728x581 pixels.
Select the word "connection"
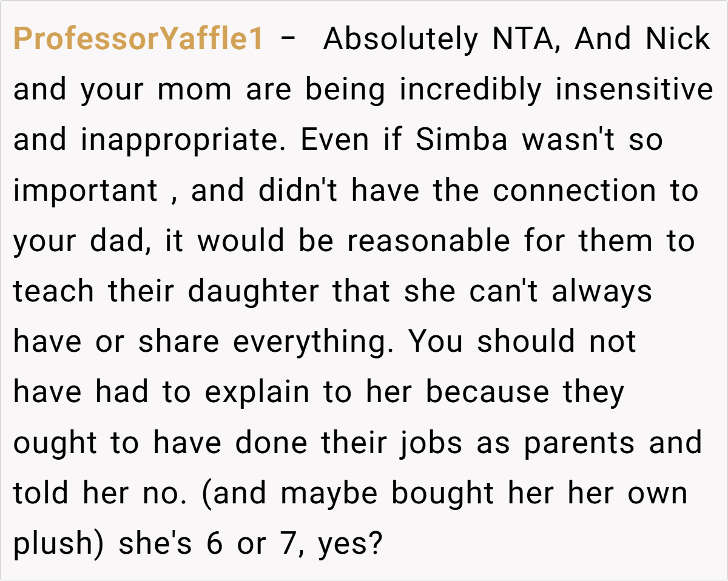tap(574, 191)
